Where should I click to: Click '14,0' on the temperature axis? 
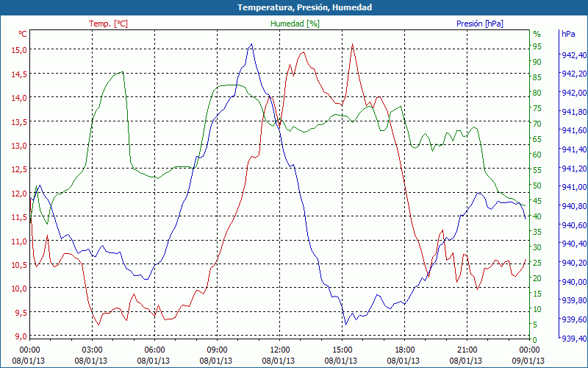click(20, 98)
